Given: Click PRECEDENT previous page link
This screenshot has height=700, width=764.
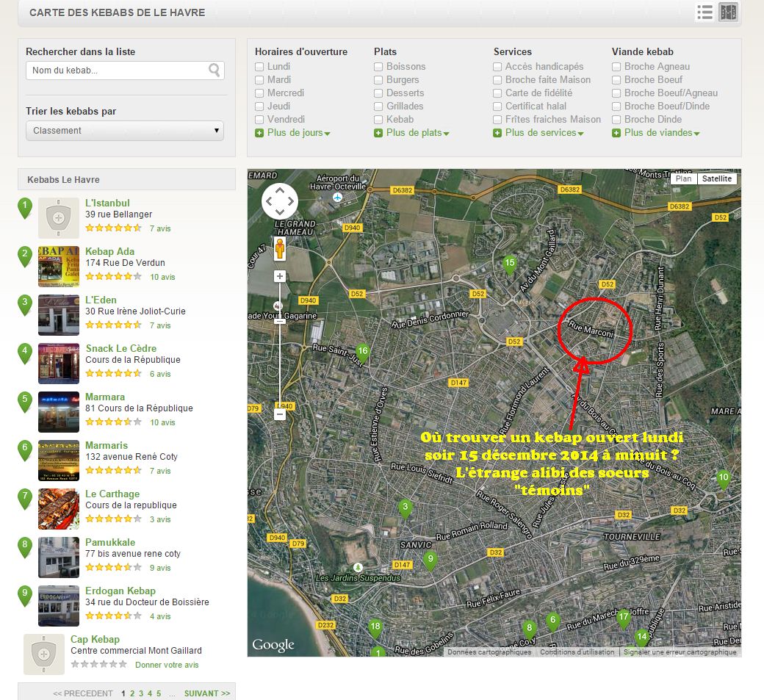Looking at the screenshot, I should (83, 693).
